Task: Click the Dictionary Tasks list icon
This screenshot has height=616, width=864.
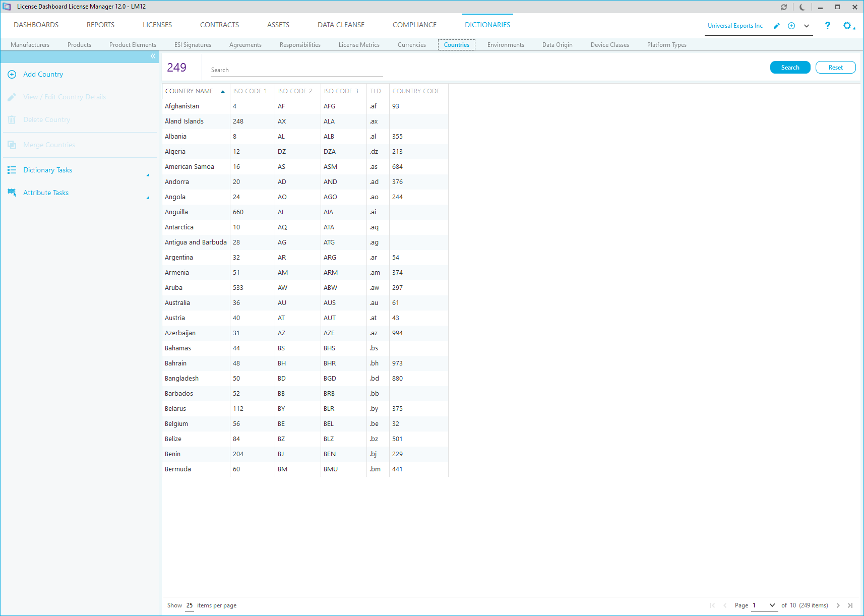Action: [12, 170]
